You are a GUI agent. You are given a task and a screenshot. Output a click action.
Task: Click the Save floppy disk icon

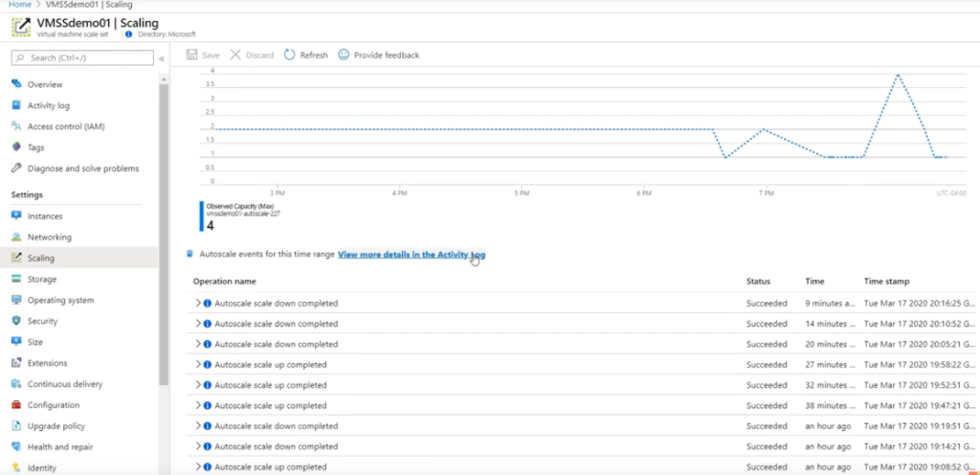click(x=191, y=55)
